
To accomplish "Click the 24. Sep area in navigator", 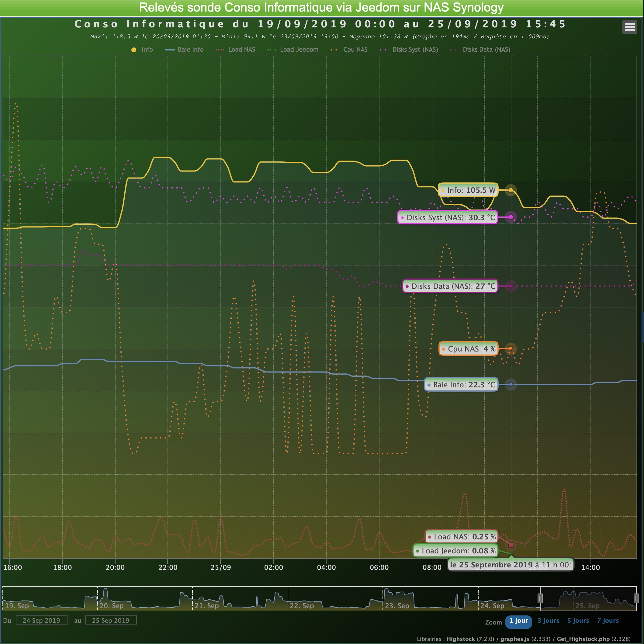I will [x=492, y=606].
